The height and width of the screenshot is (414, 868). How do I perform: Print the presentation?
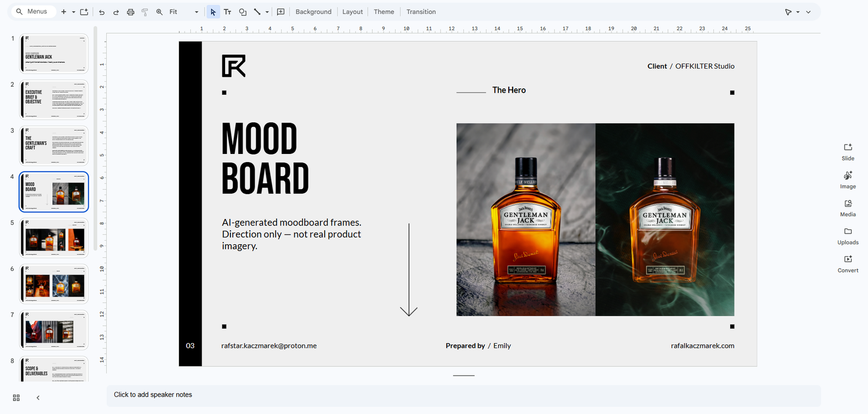(x=131, y=12)
